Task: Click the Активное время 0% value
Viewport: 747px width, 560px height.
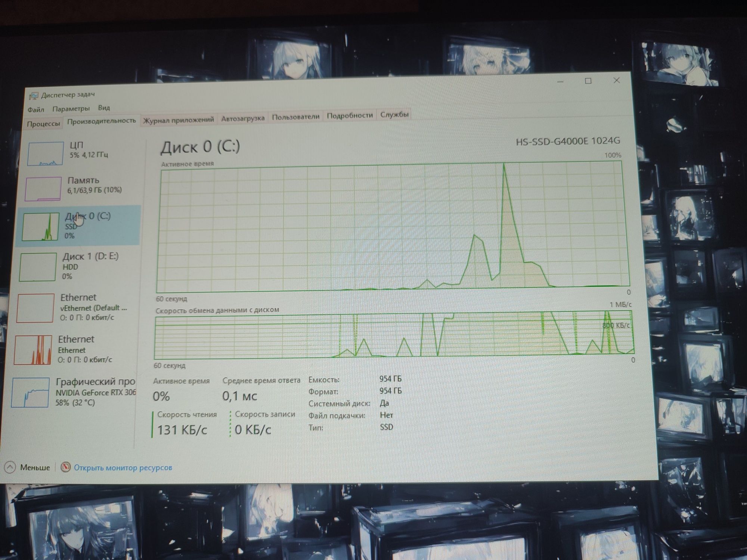Action: (x=161, y=396)
